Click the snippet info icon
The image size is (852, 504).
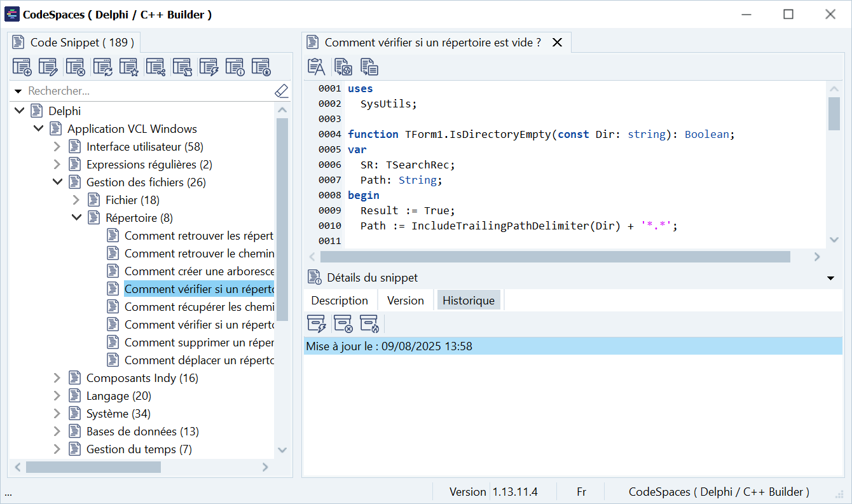click(x=235, y=67)
